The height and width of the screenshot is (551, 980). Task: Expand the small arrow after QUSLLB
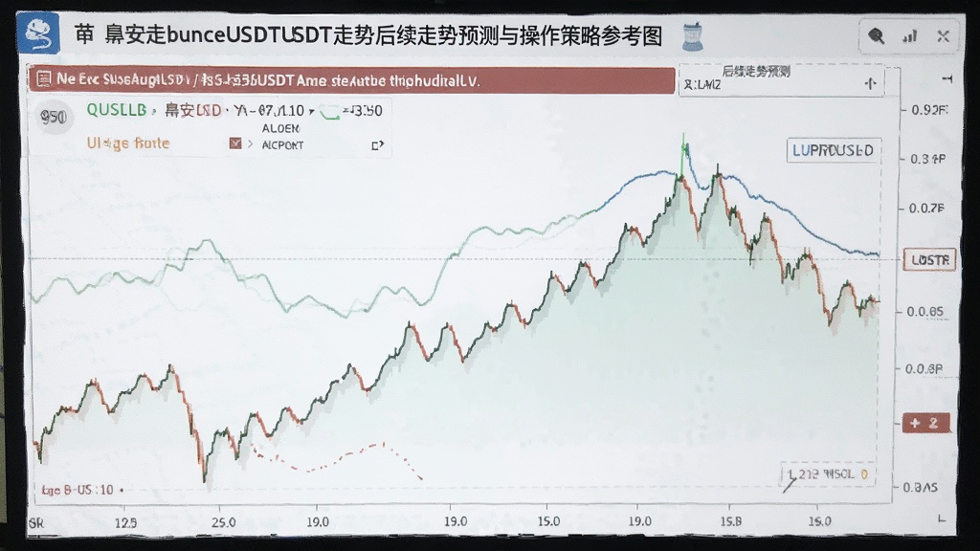(x=154, y=111)
